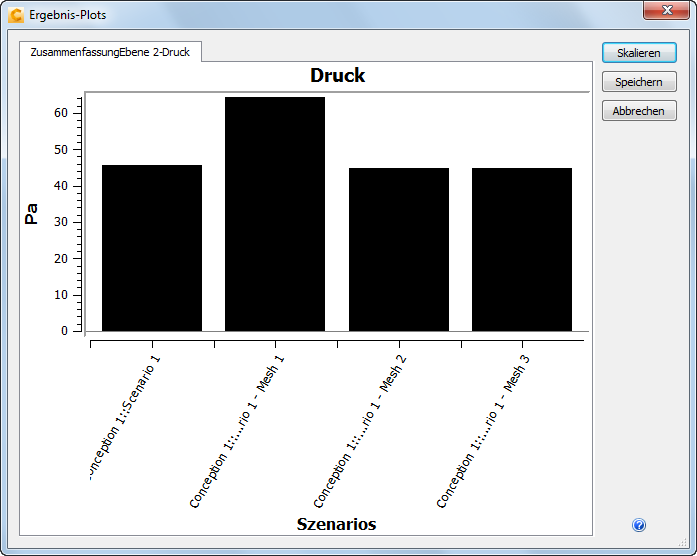The width and height of the screenshot is (697, 556).
Task: Click the Szenarios axis title
Action: tap(336, 524)
